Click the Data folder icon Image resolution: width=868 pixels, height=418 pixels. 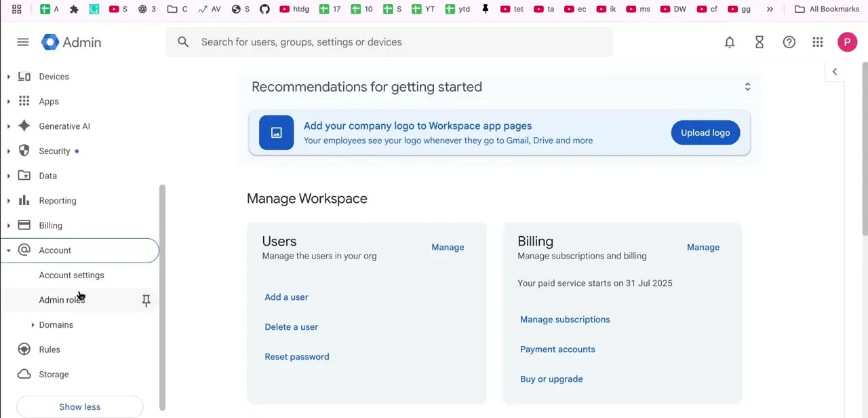(24, 176)
